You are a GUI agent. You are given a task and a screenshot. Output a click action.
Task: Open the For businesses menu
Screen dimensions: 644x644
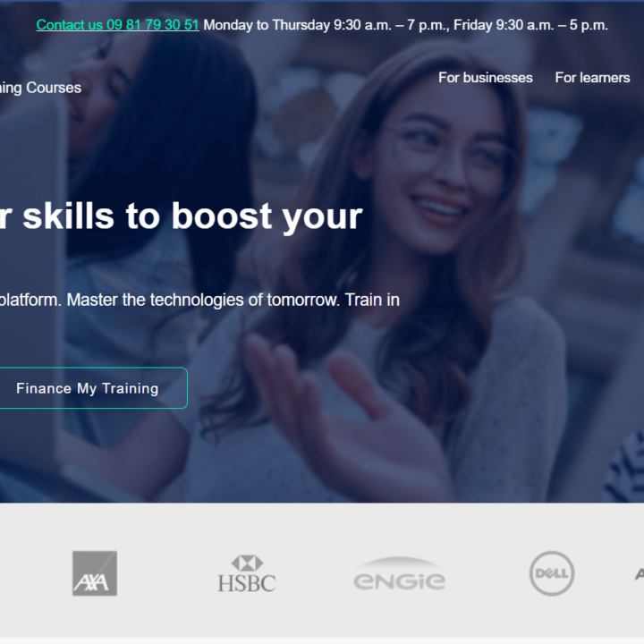[485, 78]
